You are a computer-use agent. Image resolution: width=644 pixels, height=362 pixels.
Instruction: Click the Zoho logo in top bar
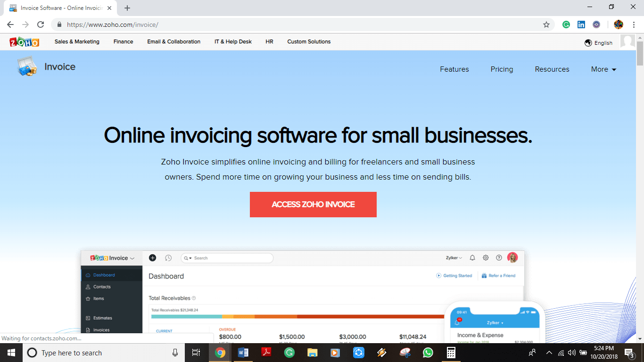25,42
